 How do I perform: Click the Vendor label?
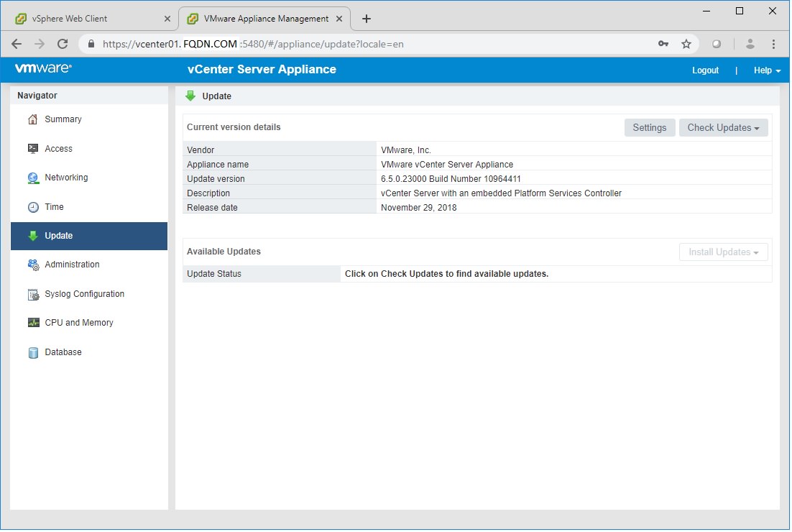click(x=201, y=150)
